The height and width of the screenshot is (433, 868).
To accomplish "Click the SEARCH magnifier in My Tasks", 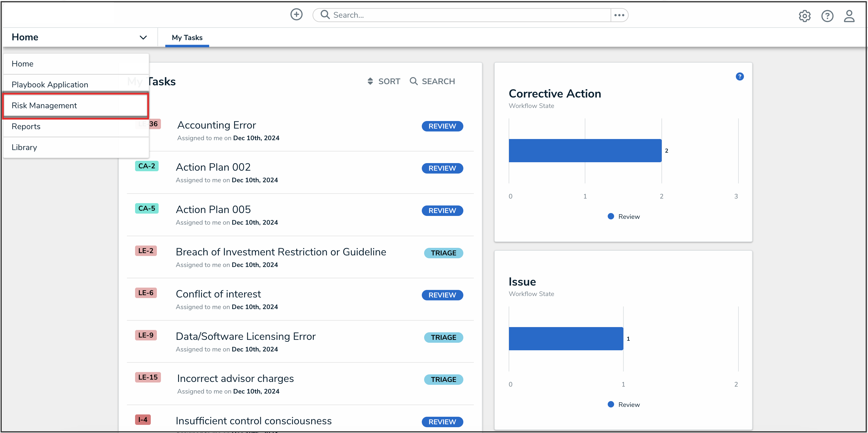I will [413, 81].
